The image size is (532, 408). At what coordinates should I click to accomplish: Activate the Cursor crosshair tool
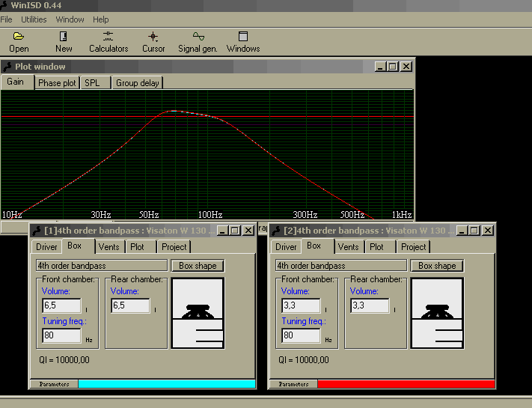153,37
